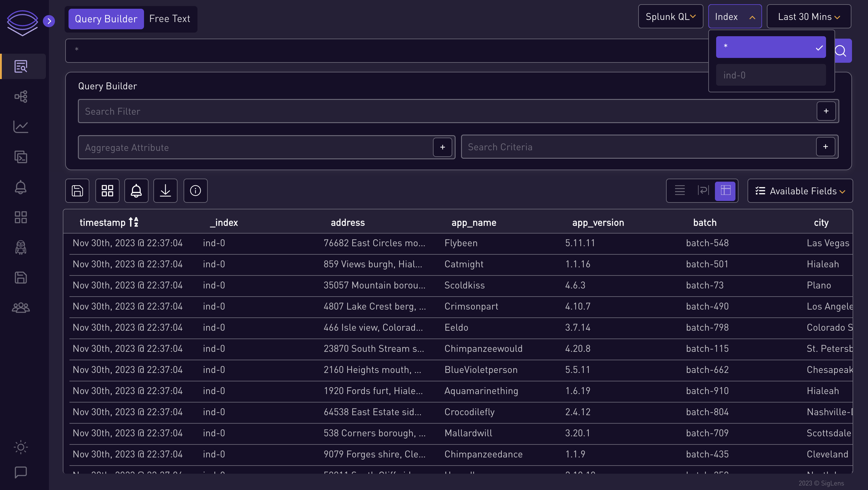The width and height of the screenshot is (868, 490).
Task: Select the BlueVioletperson cell
Action: click(481, 370)
